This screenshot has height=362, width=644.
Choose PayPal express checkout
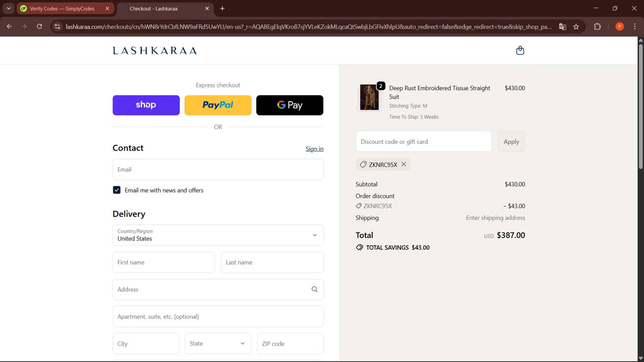coord(218,105)
